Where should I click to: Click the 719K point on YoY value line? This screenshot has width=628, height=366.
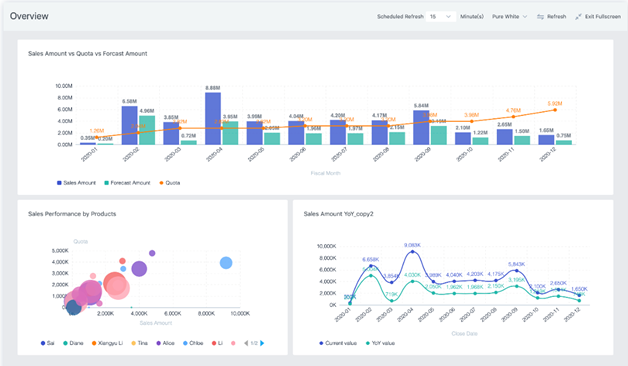[x=392, y=301]
